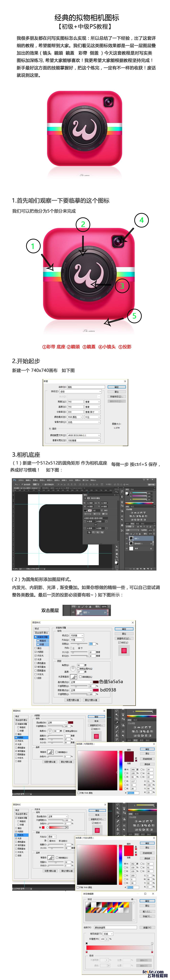
Task: Click the 名称 field containing 相机
Action: click(86, 387)
